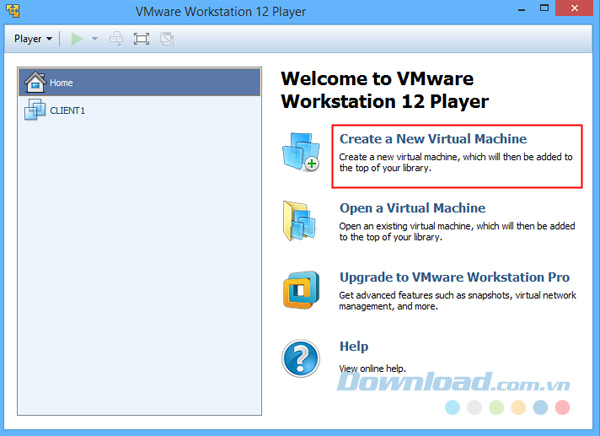
Task: Open the Help link
Action: [x=354, y=346]
